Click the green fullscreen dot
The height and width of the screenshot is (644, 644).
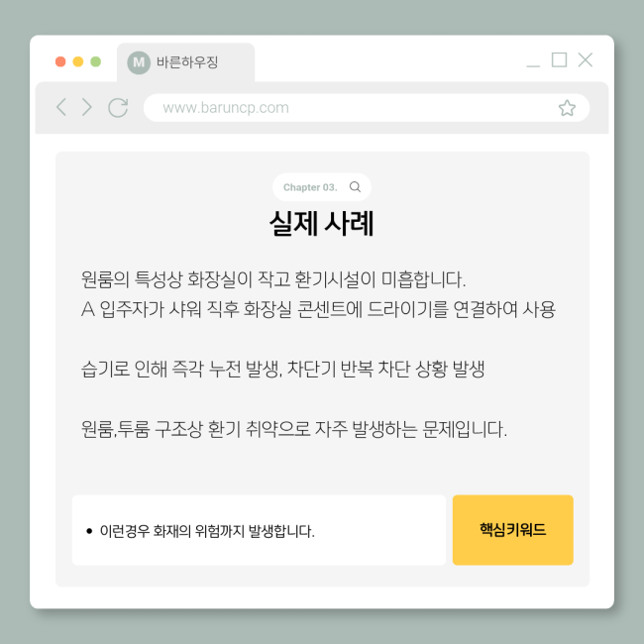point(96,61)
